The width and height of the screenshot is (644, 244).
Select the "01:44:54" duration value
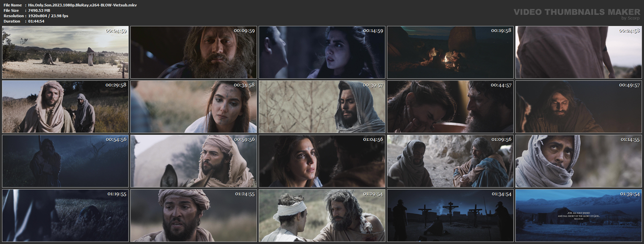coord(36,21)
